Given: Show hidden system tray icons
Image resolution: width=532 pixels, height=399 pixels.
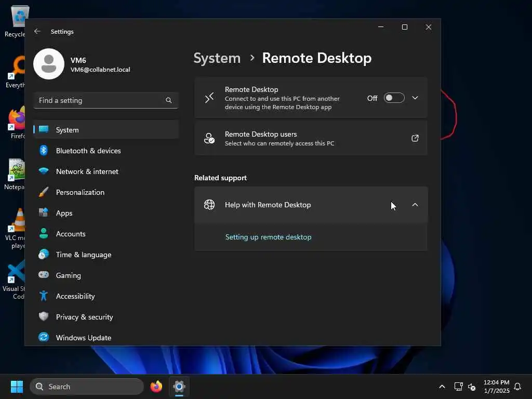Looking at the screenshot, I should click(442, 387).
